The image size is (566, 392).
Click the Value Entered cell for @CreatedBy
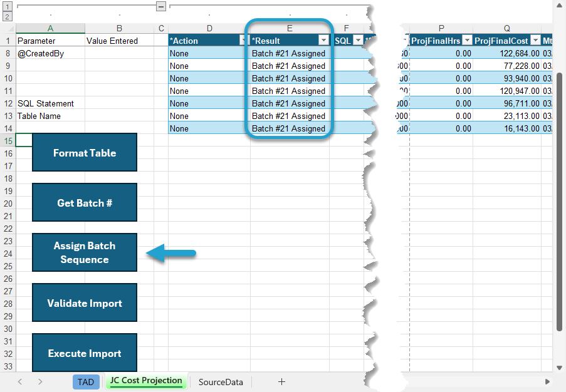pyautogui.click(x=120, y=53)
